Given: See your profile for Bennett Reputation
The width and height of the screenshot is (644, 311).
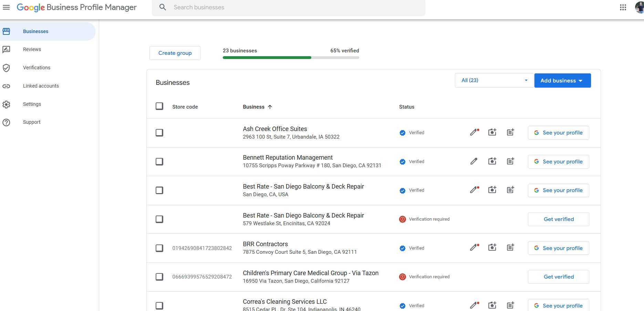Looking at the screenshot, I should 558,162.
